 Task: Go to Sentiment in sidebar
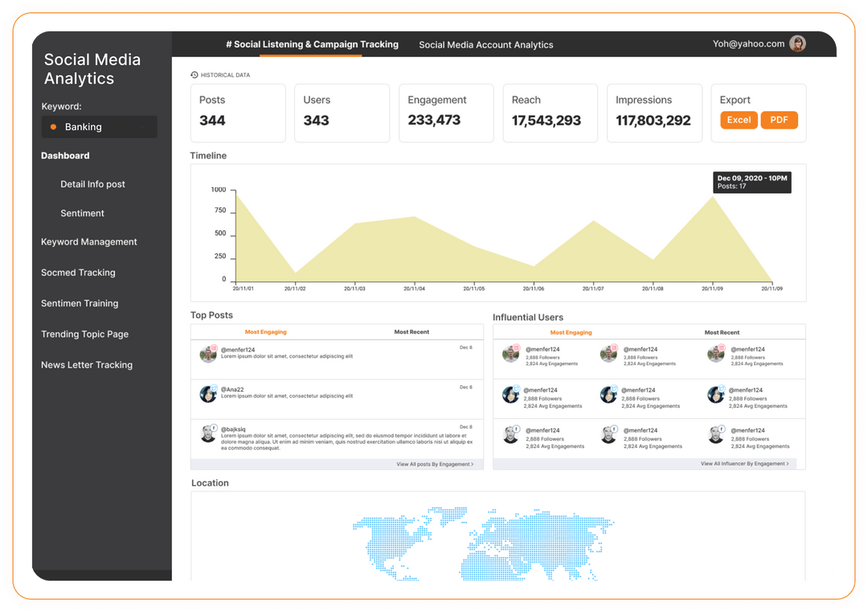(82, 213)
